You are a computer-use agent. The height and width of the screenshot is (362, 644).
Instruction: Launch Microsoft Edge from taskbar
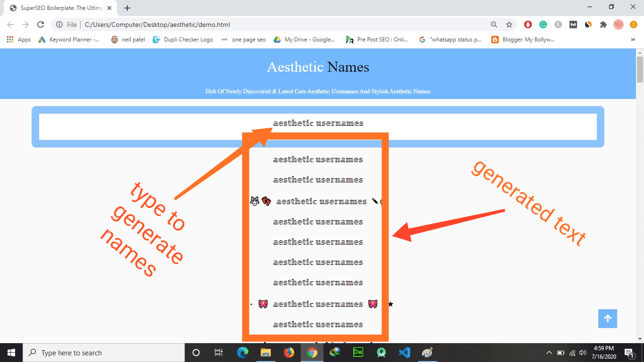pyautogui.click(x=243, y=353)
